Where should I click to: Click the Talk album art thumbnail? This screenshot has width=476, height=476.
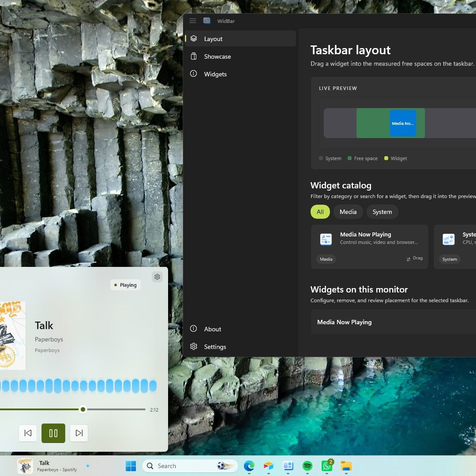pyautogui.click(x=13, y=335)
